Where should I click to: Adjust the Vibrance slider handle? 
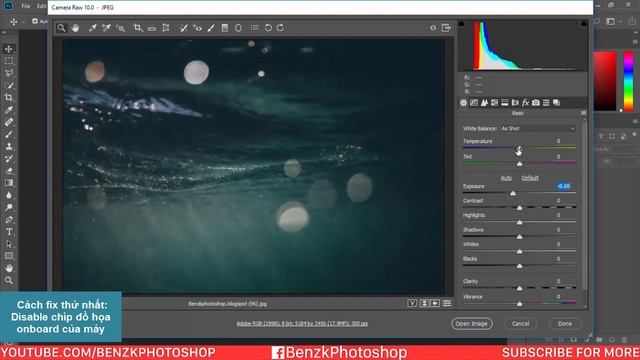pyautogui.click(x=520, y=304)
